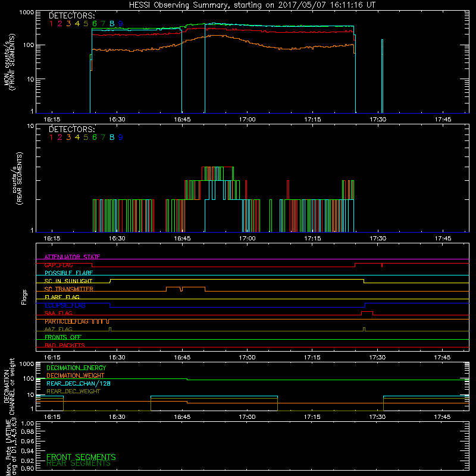Select blue detector number 9 in front segments legend
The width and height of the screenshot is (476, 476).
(x=121, y=24)
